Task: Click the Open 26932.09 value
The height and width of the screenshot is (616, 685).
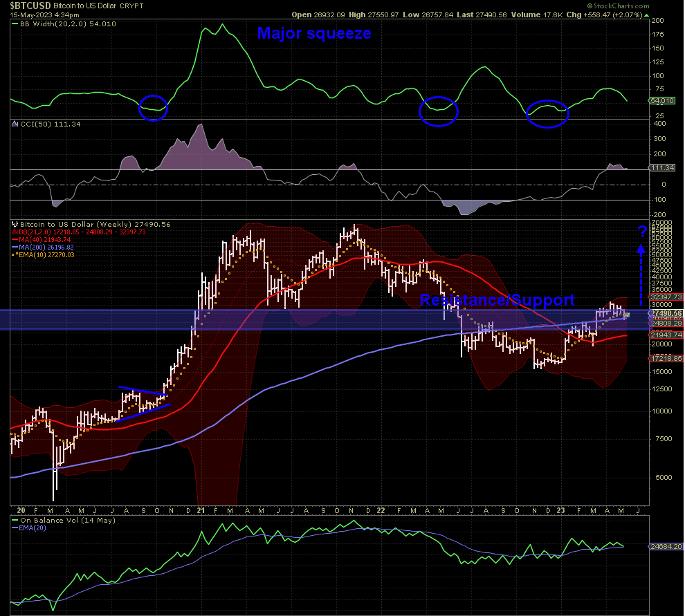Action: point(318,15)
